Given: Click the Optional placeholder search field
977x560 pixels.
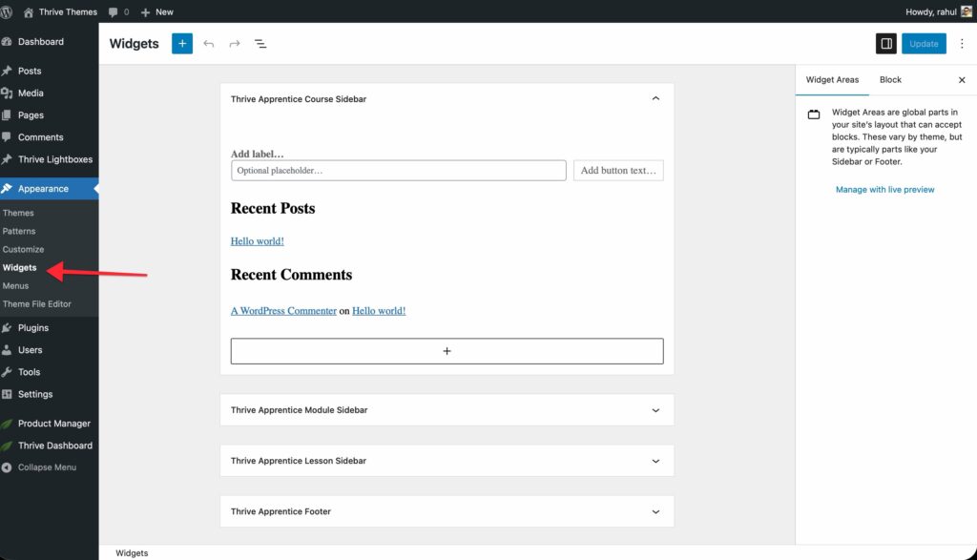Looking at the screenshot, I should (x=398, y=171).
